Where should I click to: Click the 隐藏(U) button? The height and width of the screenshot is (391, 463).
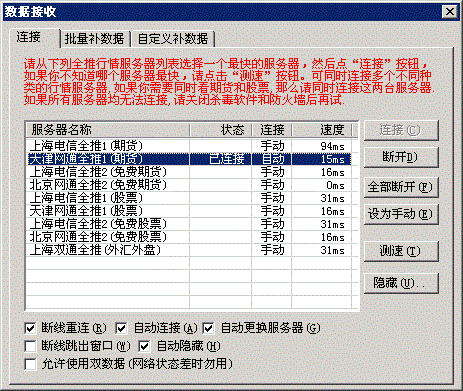tap(401, 283)
